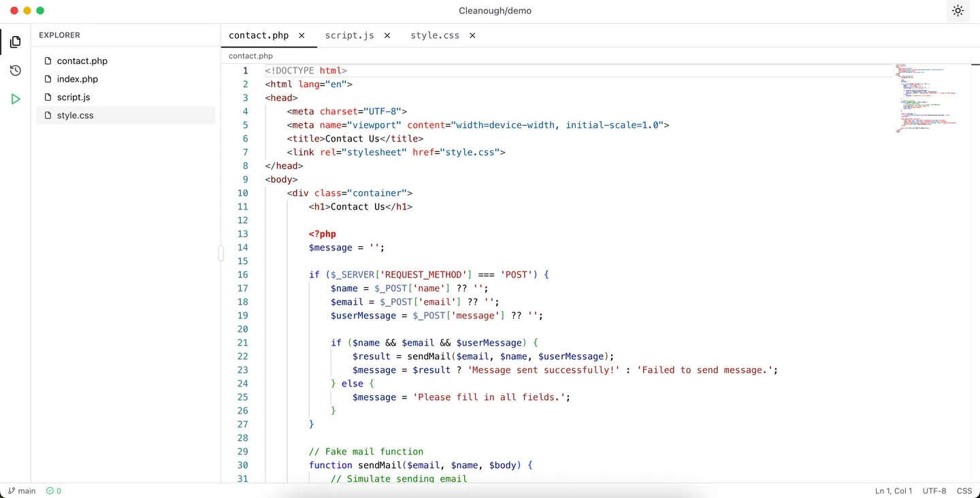
Task: Click the git branch icon in status bar
Action: tap(12, 491)
